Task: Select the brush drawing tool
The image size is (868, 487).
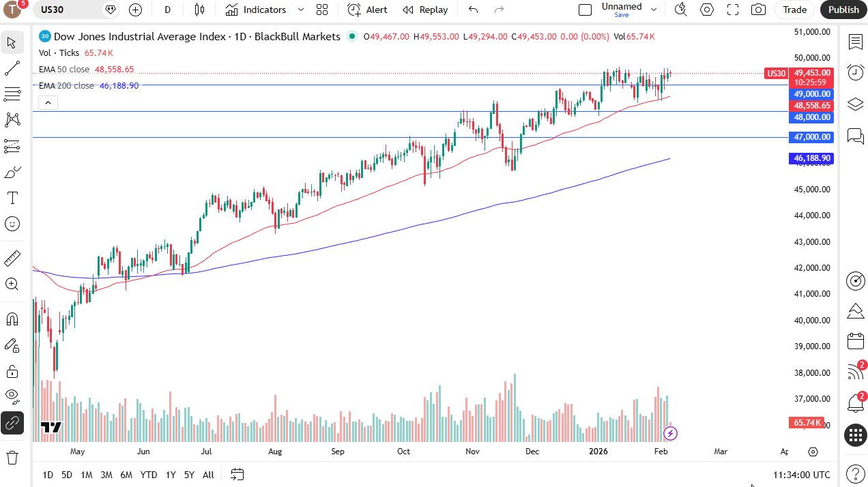Action: (x=12, y=172)
